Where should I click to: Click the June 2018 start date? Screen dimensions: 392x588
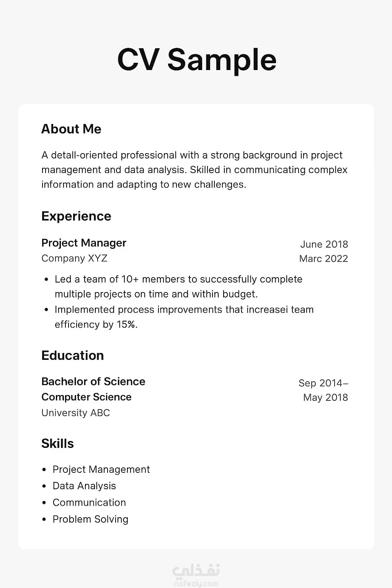click(x=324, y=244)
